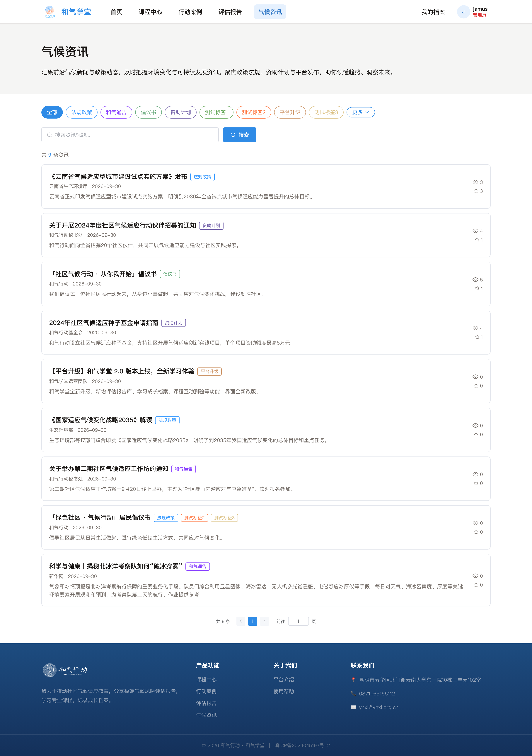The width and height of the screenshot is (532, 756).
Task: Open 平台介绍 footer link
Action: click(x=284, y=680)
